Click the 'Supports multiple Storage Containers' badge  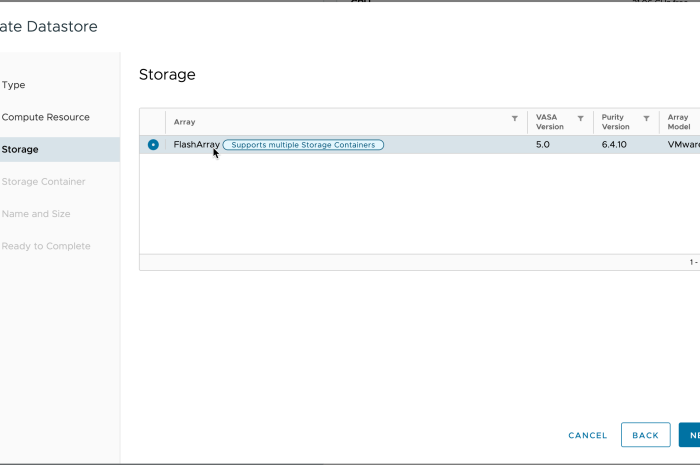303,145
